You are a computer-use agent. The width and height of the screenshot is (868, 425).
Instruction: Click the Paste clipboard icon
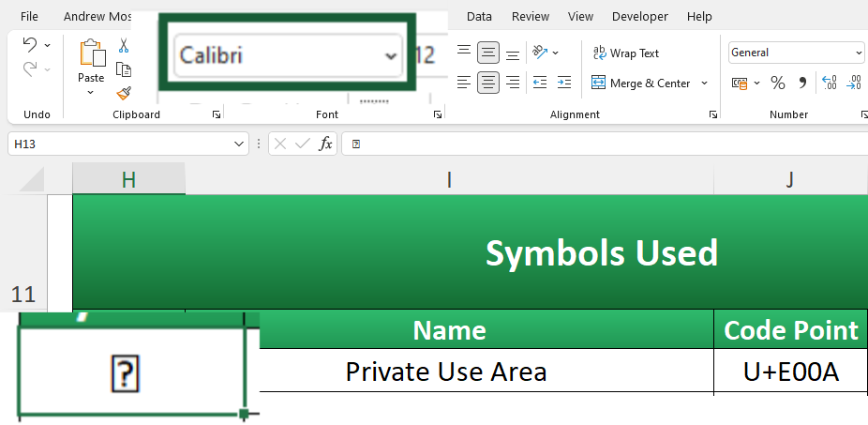click(x=92, y=53)
